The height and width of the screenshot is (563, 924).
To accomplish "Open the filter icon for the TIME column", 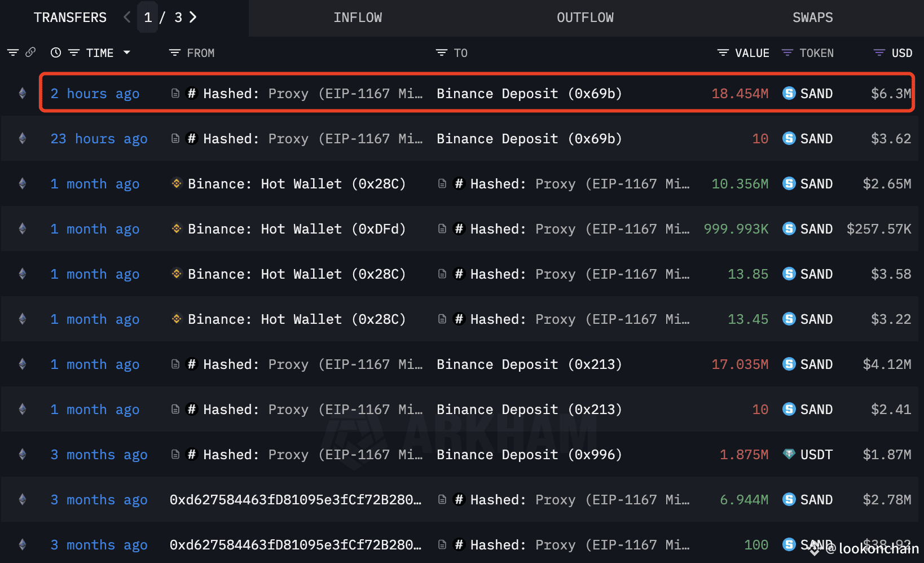I will coord(74,52).
